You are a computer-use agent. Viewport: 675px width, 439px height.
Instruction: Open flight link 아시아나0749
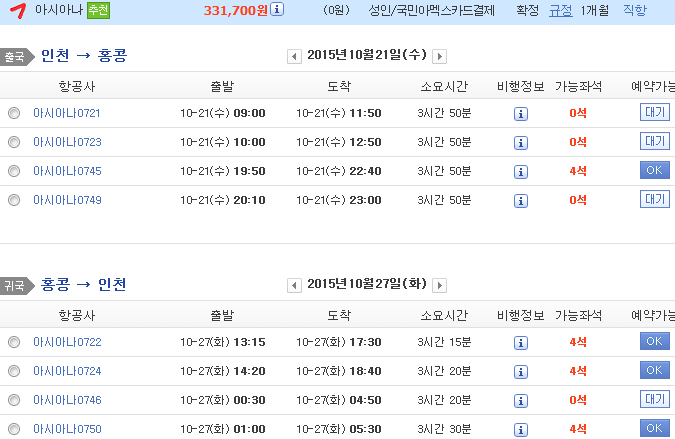pos(67,200)
